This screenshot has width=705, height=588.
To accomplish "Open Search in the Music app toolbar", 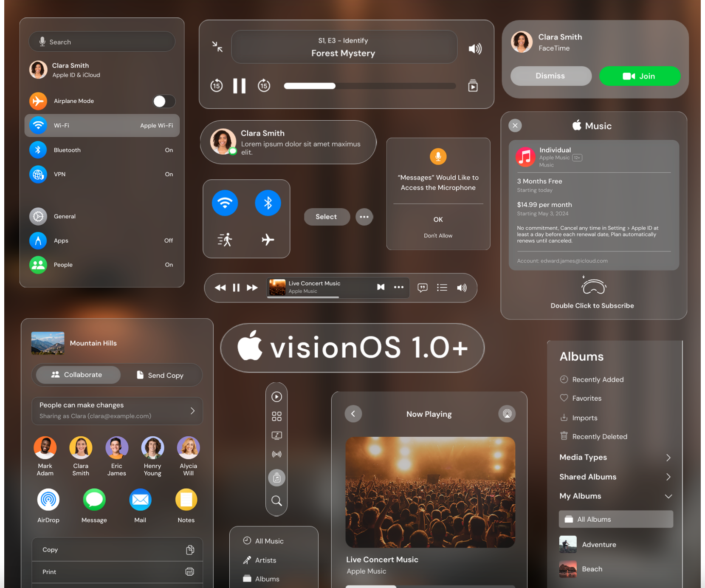I will point(276,501).
